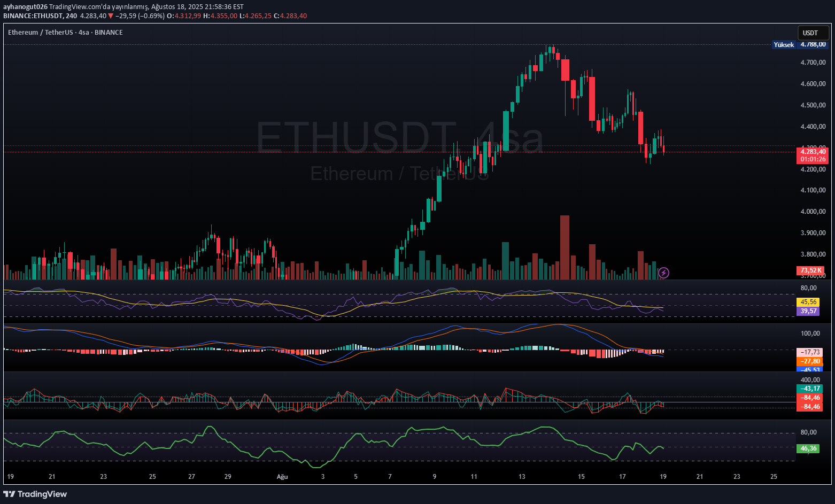
Task: Click the orange -27,80 signal value
Action: coord(810,361)
